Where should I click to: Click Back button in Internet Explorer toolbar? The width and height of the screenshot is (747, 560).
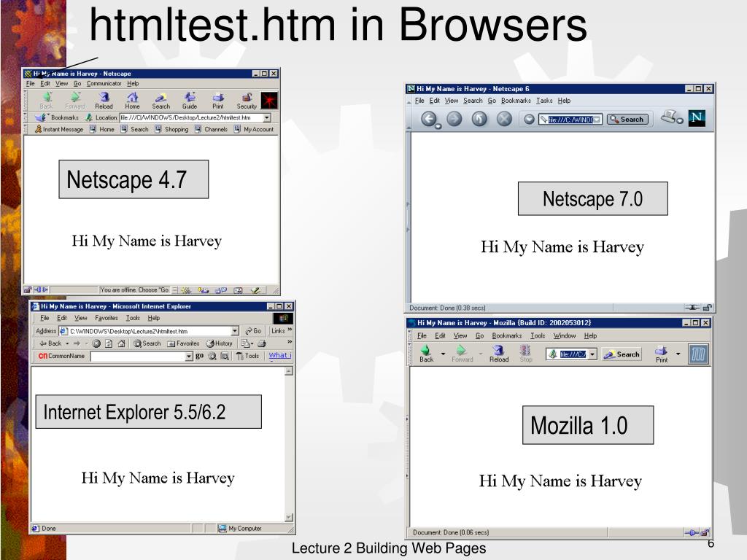pyautogui.click(x=50, y=343)
